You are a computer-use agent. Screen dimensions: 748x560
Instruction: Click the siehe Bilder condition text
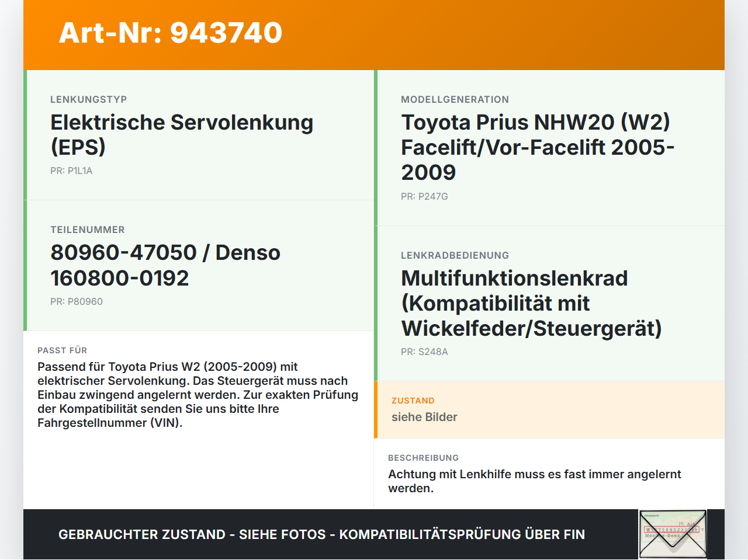(x=424, y=417)
